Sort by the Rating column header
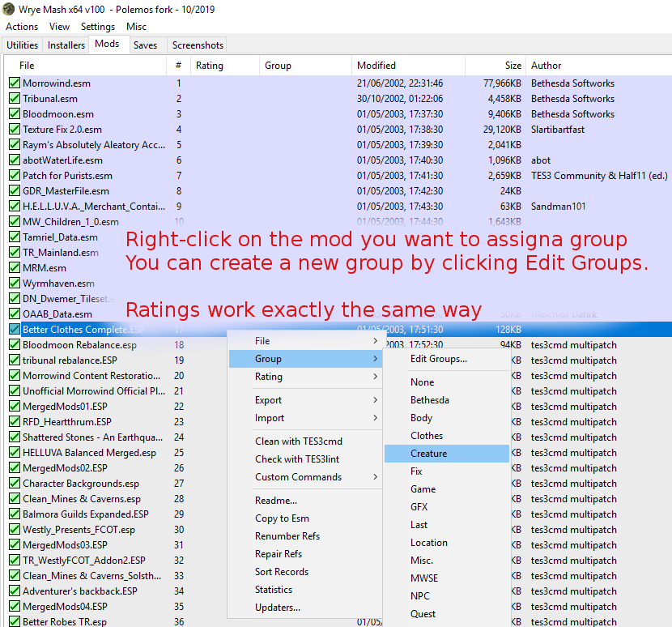Screen dimensions: 672x627 point(225,66)
